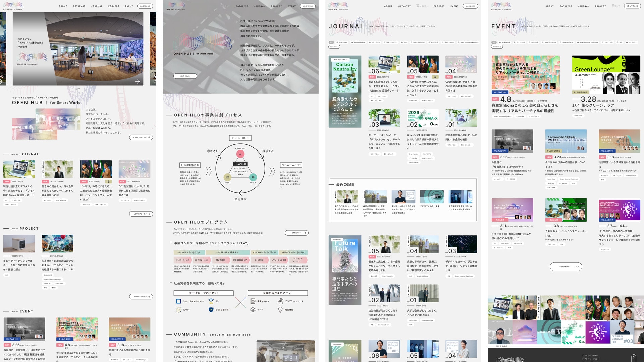Click the 5G wifi asset icon
Viewport: 644px width, 362px height.
click(211, 301)
